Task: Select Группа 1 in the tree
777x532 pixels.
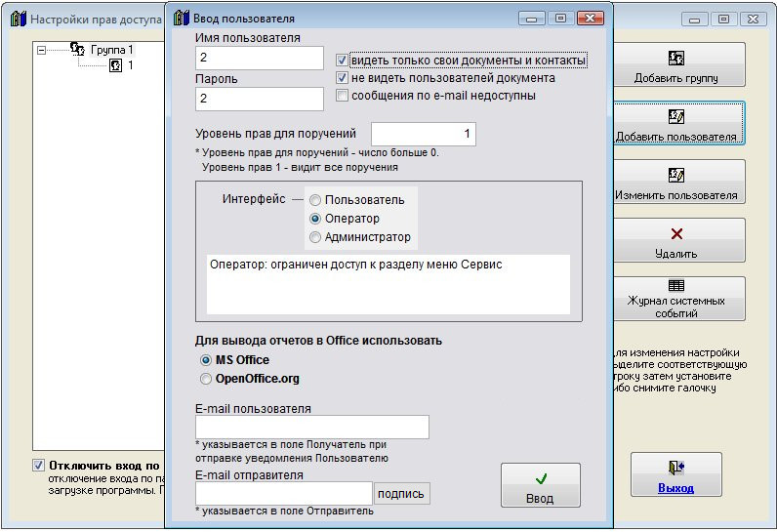Action: pyautogui.click(x=112, y=50)
